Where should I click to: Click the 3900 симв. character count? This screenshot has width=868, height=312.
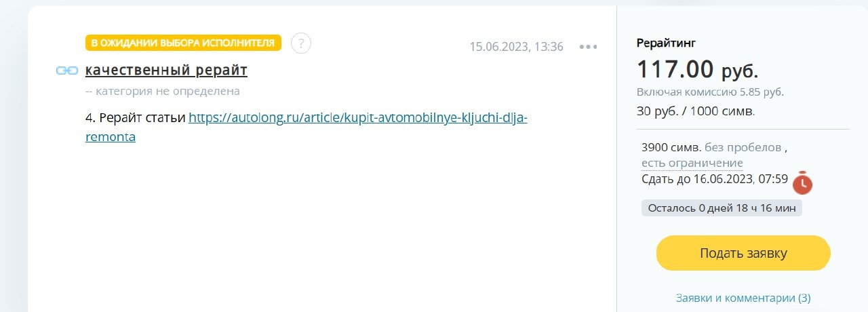[x=671, y=147]
